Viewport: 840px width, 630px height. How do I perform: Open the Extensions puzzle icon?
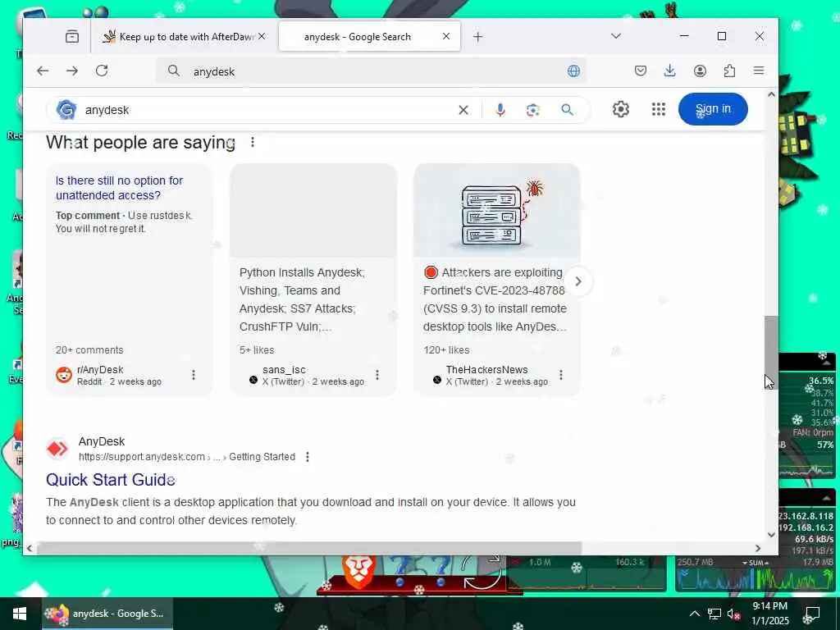pyautogui.click(x=729, y=71)
